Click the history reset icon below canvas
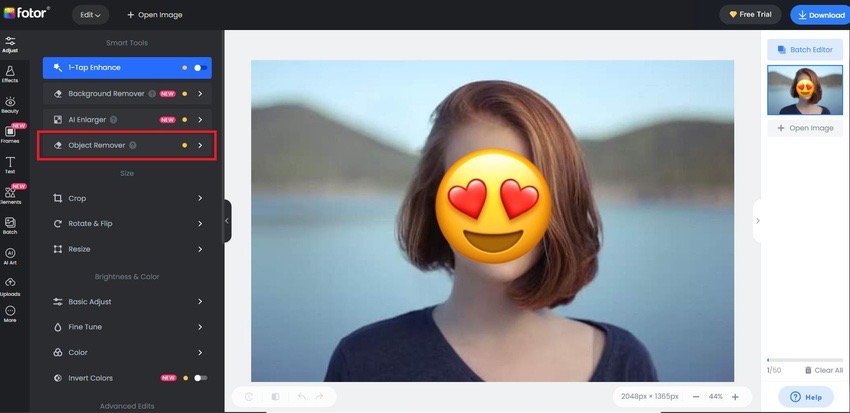Screen dimensions: 850x413 pyautogui.click(x=249, y=397)
